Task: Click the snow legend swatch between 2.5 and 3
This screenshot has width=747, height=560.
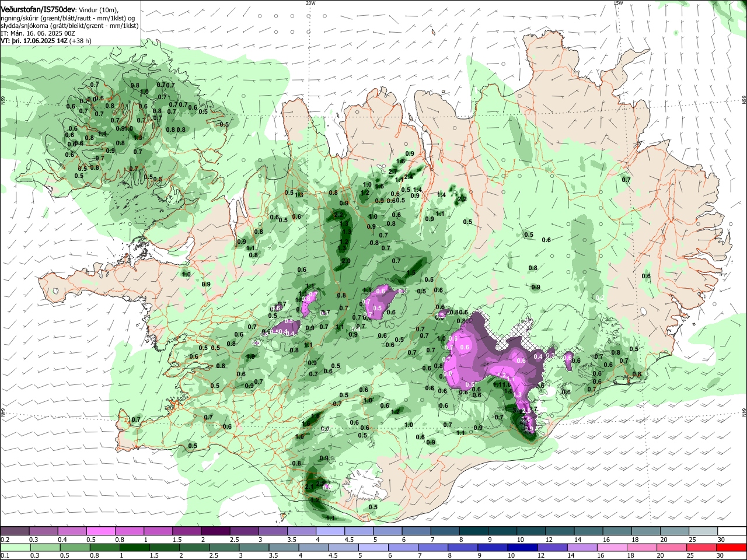Action: [244, 531]
